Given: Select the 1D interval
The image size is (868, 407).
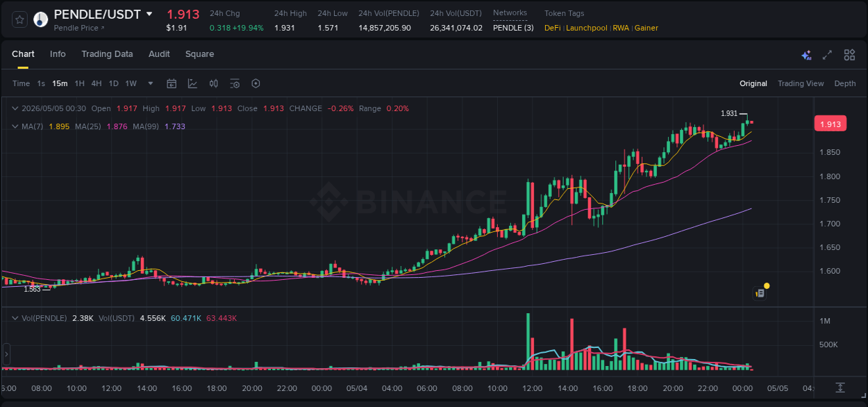Looking at the screenshot, I should tap(113, 83).
